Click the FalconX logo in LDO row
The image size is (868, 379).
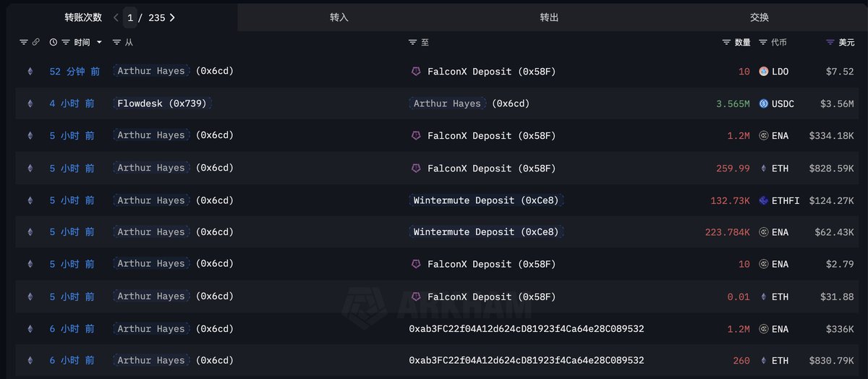416,72
